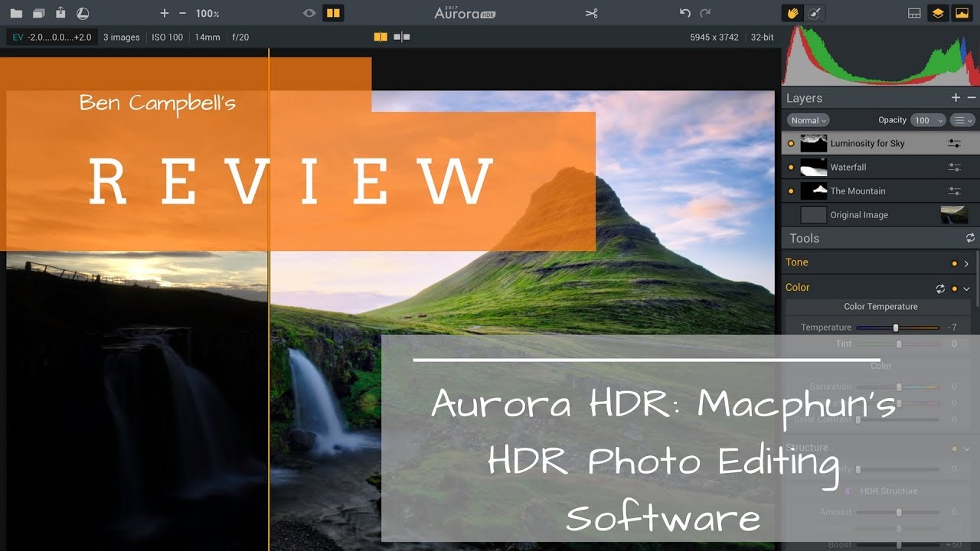Toggle visibility of Waterfall layer
Image resolution: width=980 pixels, height=551 pixels.
[791, 167]
